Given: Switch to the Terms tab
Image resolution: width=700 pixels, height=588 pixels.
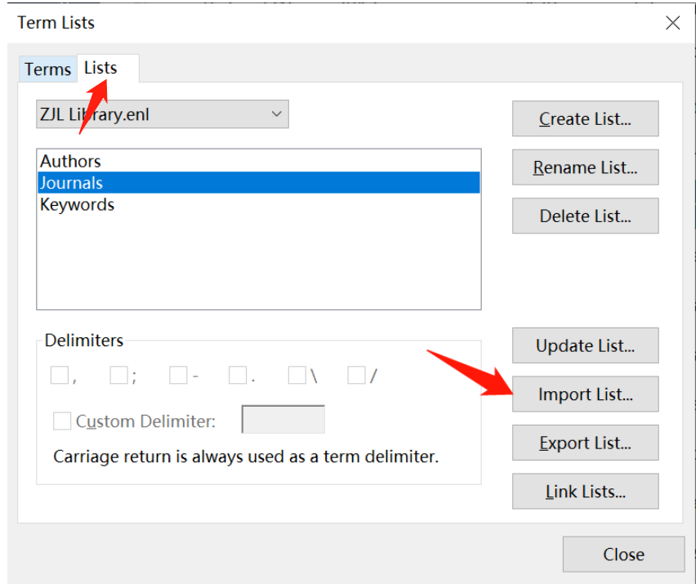Looking at the screenshot, I should (47, 69).
